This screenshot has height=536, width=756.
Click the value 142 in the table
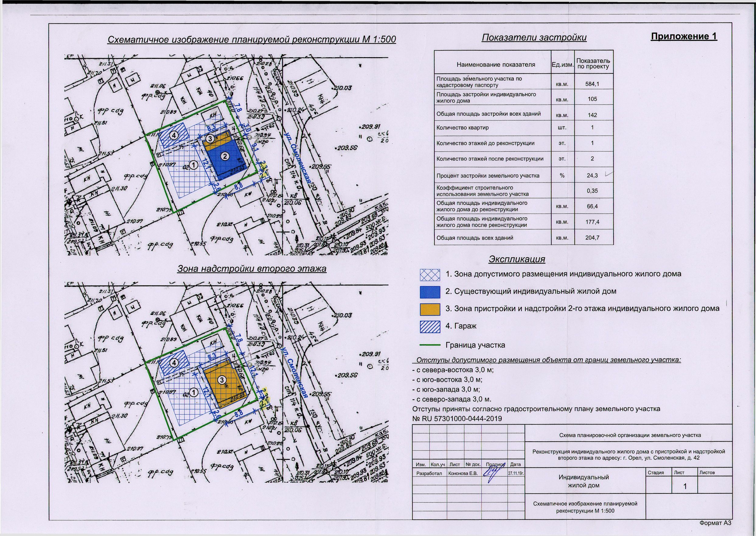point(592,115)
